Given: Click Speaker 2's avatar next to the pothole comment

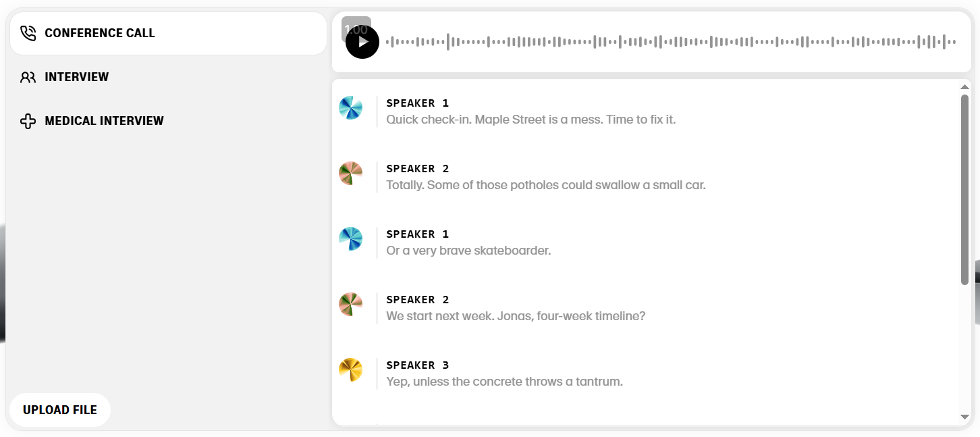Looking at the screenshot, I should pyautogui.click(x=350, y=173).
